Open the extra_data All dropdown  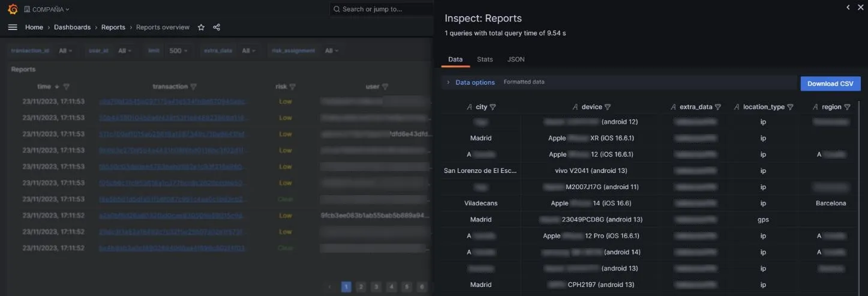click(x=249, y=51)
